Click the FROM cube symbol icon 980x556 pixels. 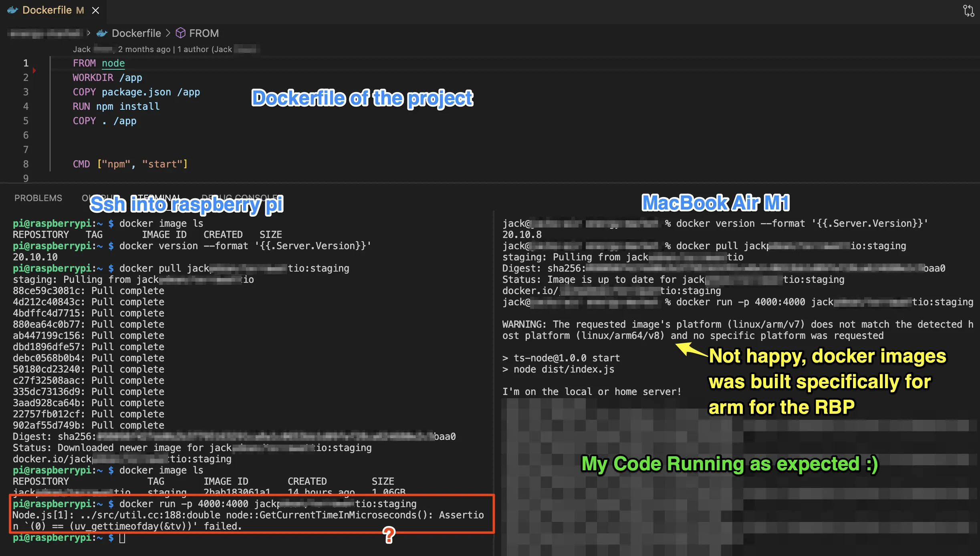(x=181, y=33)
